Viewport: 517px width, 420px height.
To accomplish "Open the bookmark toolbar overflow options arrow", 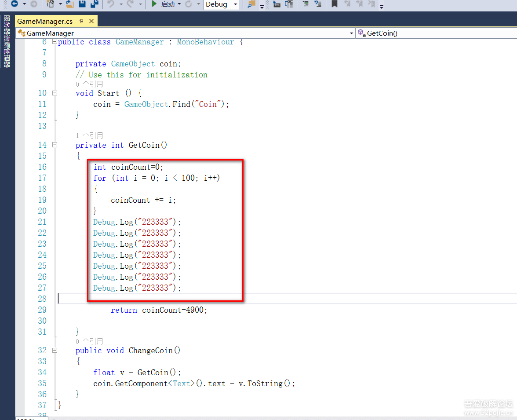I will [x=382, y=6].
